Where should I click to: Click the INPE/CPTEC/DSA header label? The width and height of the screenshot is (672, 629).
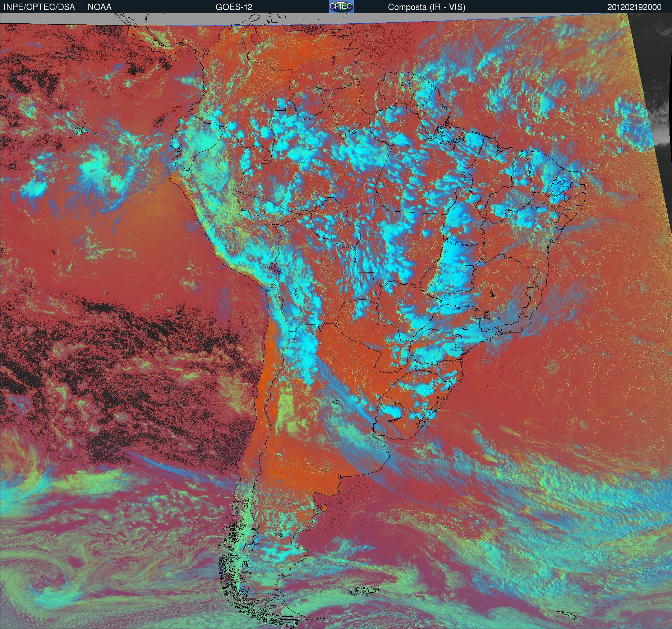(39, 7)
